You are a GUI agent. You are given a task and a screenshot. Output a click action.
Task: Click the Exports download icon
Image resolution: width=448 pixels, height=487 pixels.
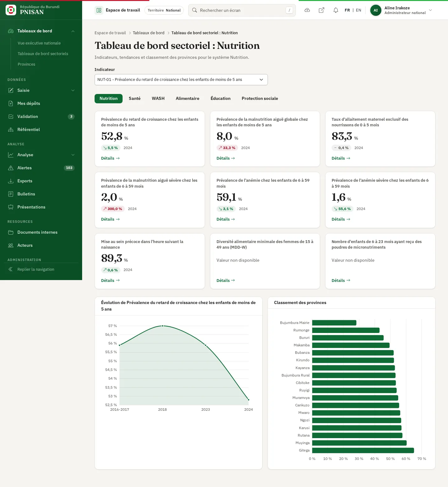click(11, 181)
